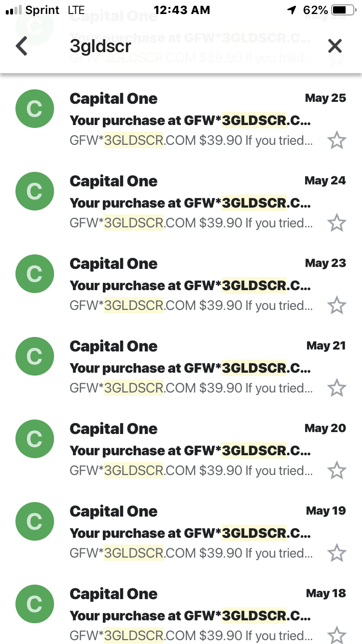Toggle star on May 21 email
This screenshot has width=362, height=644.
click(x=337, y=388)
